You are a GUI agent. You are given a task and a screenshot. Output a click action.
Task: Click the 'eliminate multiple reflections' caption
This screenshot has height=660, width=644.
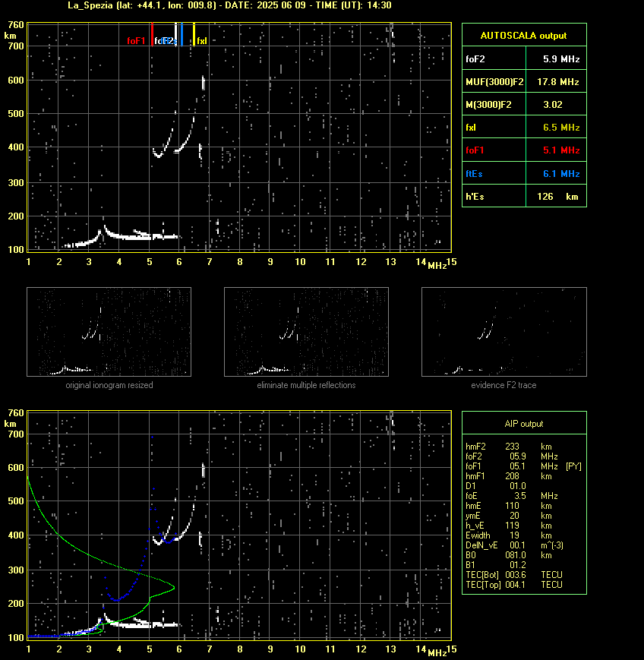pos(306,385)
